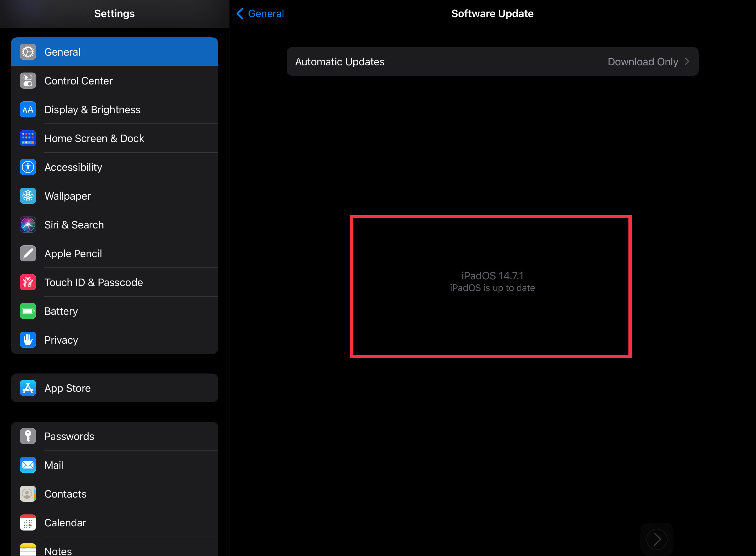This screenshot has width=756, height=556.
Task: Tap the Download Only chevron
Action: 687,61
